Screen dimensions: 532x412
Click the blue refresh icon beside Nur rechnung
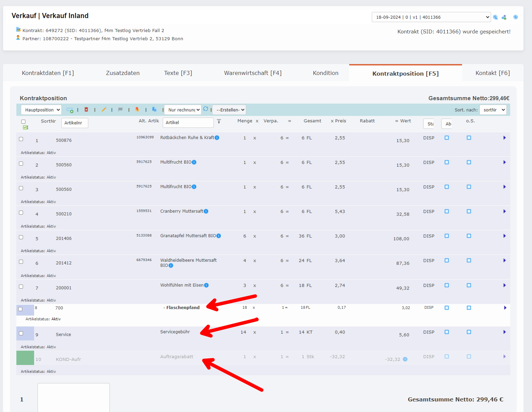click(x=206, y=109)
